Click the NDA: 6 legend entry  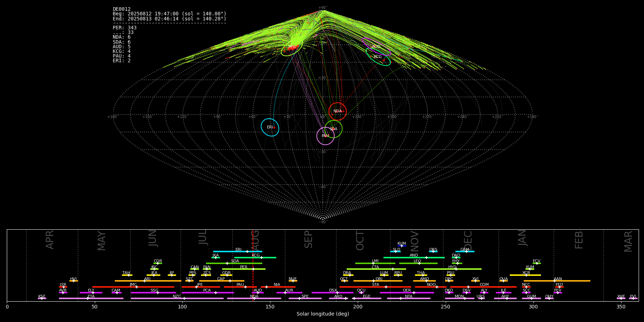[122, 37]
